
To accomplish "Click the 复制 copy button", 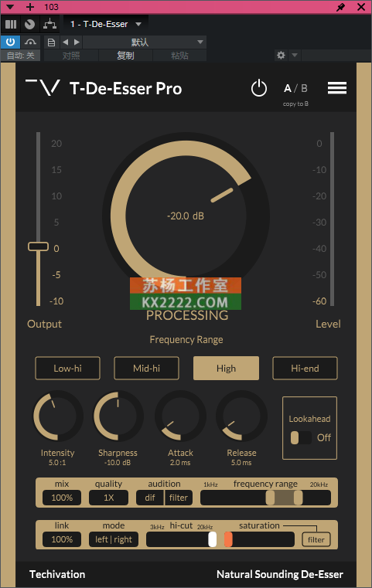I will tap(125, 56).
